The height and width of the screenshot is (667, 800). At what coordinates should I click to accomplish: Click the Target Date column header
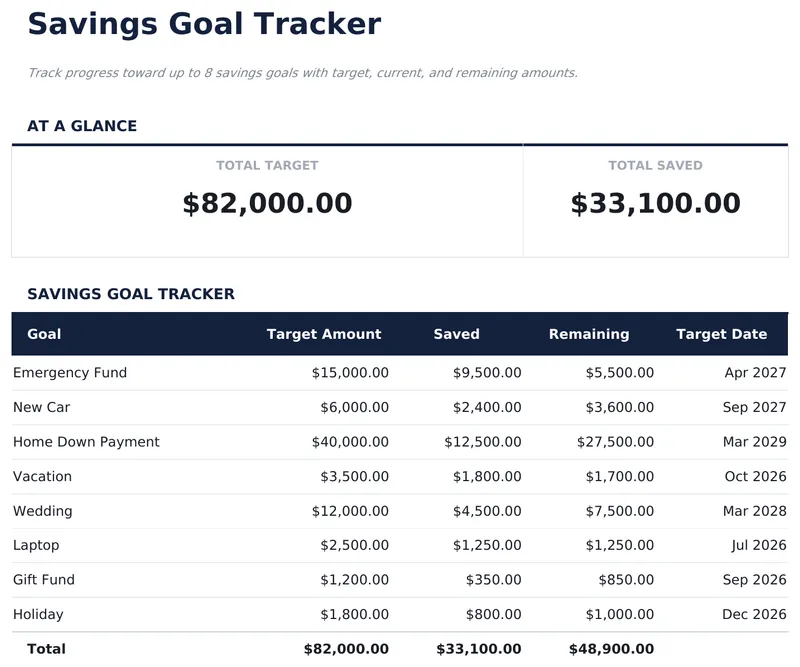pyautogui.click(x=721, y=334)
